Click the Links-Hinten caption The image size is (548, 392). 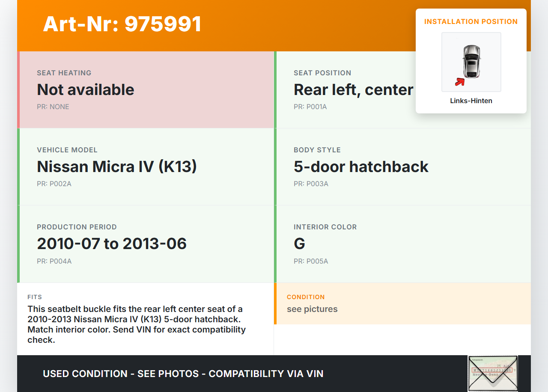point(471,101)
